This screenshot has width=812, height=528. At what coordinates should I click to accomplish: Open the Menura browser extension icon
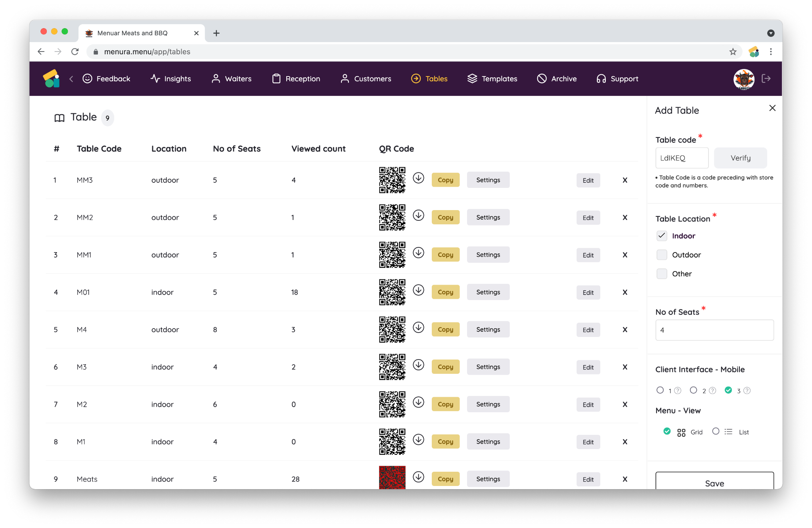tap(754, 52)
